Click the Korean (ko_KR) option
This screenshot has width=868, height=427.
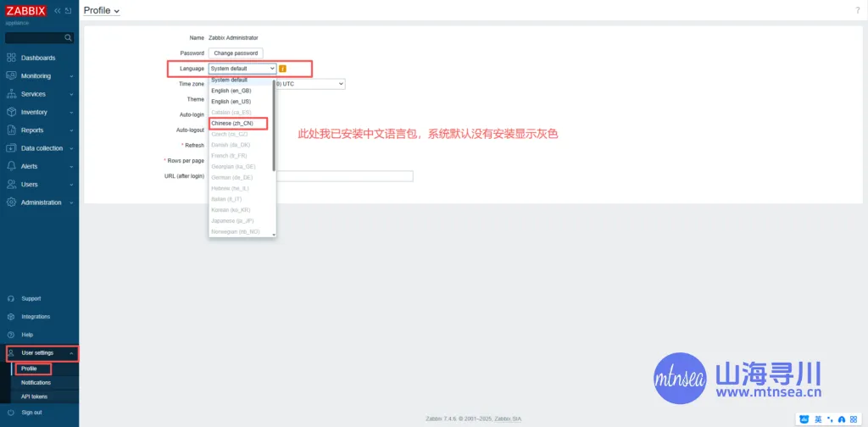[x=241, y=210]
